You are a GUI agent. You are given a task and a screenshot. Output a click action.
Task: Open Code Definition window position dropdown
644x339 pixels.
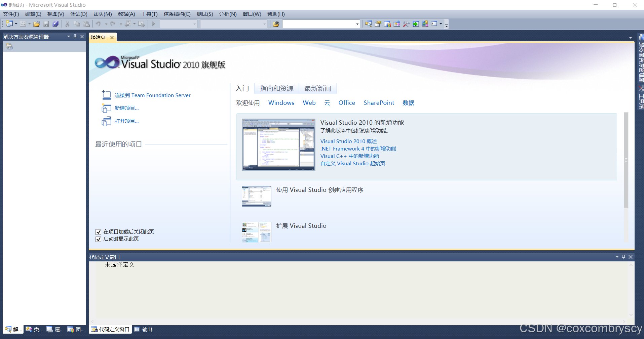(617, 257)
